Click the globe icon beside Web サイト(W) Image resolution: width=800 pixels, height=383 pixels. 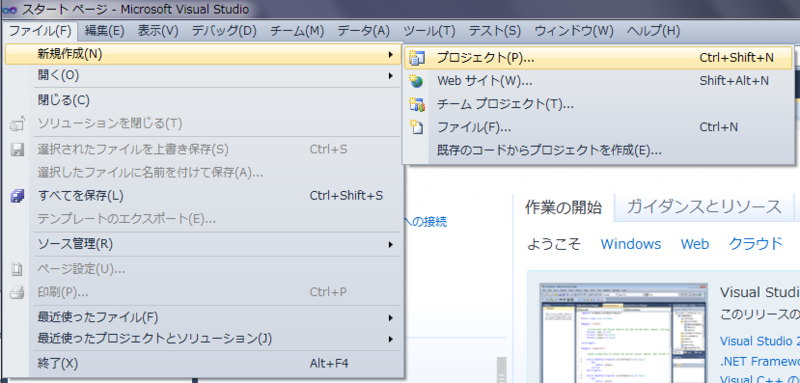pos(417,81)
